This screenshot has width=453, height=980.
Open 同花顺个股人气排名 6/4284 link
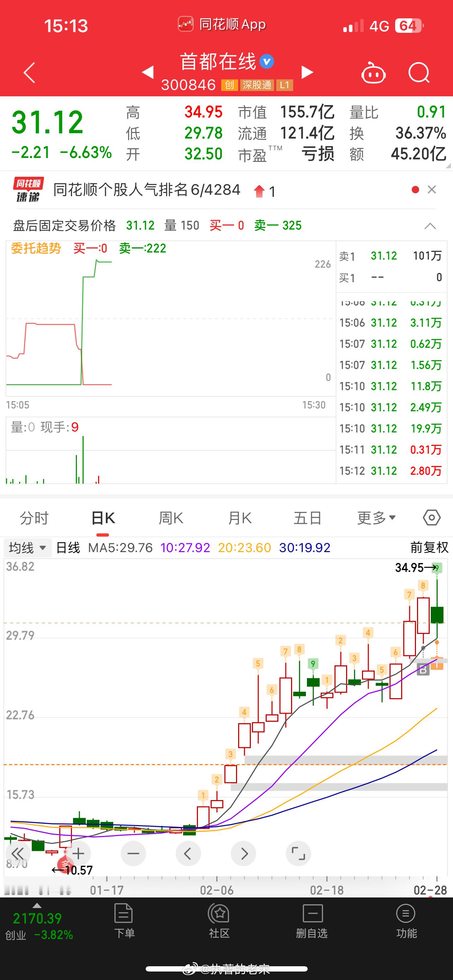pyautogui.click(x=147, y=189)
